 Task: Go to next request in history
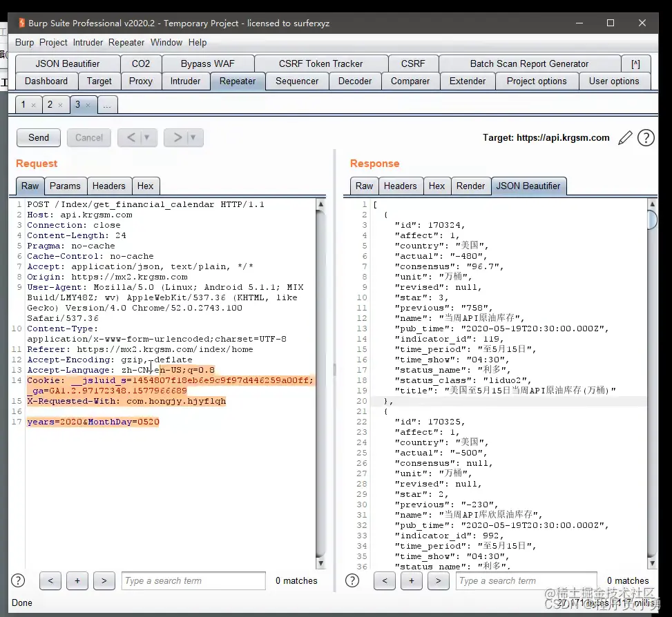point(177,137)
